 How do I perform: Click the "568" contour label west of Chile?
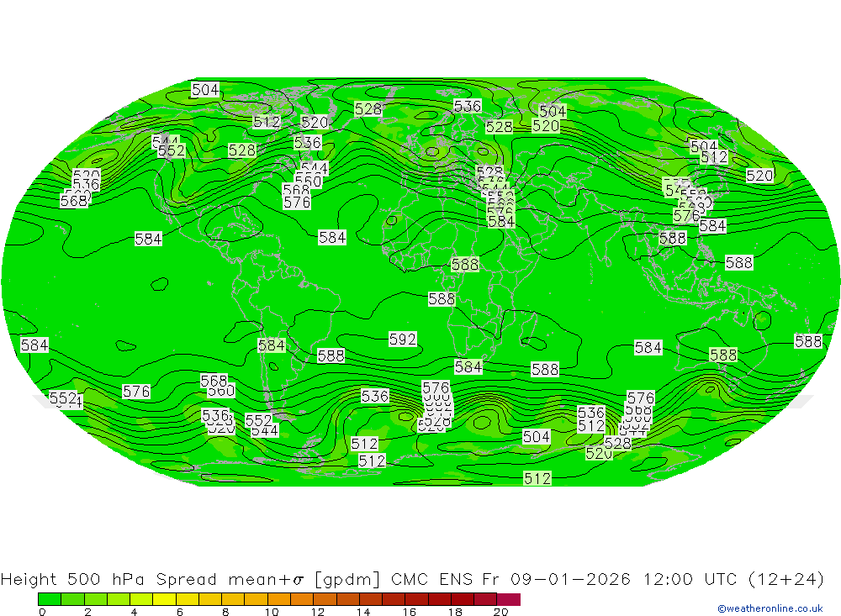(214, 381)
